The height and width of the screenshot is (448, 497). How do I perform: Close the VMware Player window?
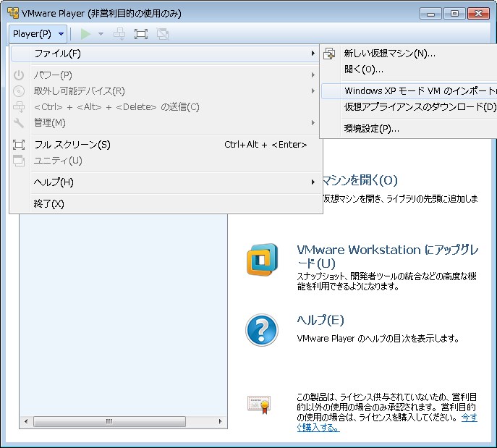pyautogui.click(x=478, y=14)
